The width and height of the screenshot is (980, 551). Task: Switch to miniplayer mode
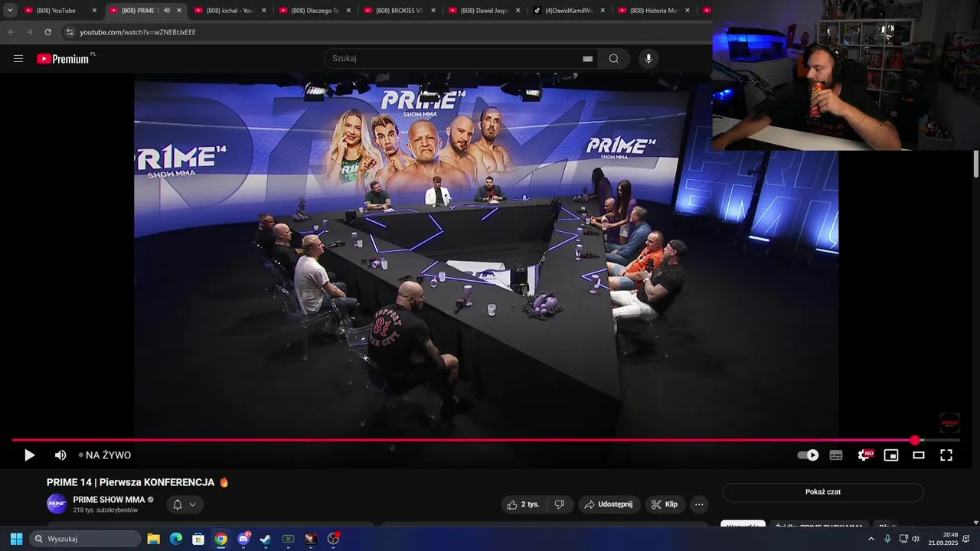pyautogui.click(x=891, y=455)
